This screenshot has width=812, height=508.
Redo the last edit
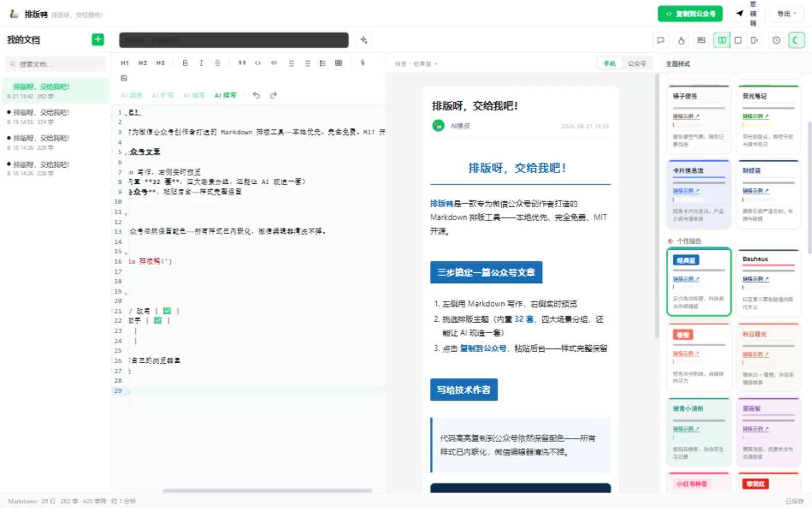click(x=273, y=95)
